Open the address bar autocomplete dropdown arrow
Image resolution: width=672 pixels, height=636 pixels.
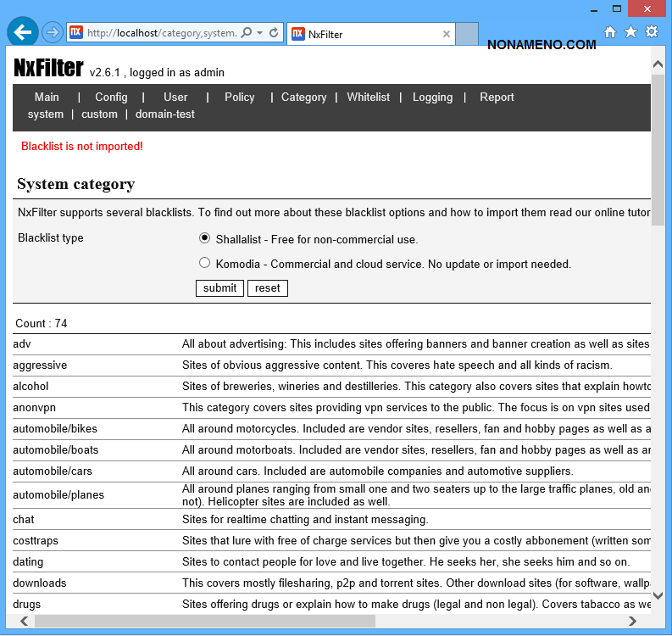pos(259,33)
